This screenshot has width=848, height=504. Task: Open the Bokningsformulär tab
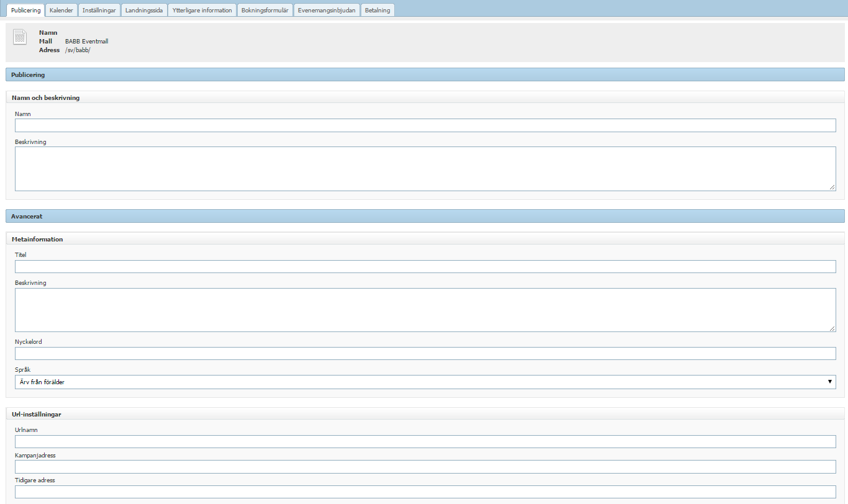pyautogui.click(x=265, y=10)
